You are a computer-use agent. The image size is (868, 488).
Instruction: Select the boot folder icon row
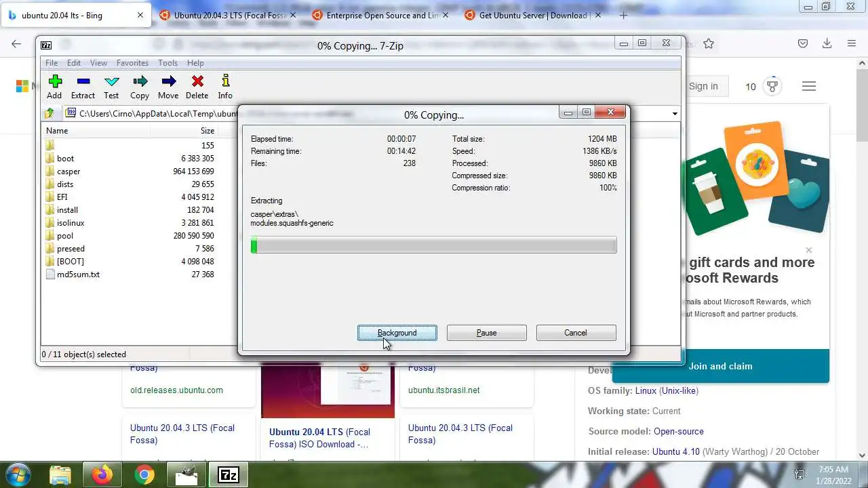point(130,158)
